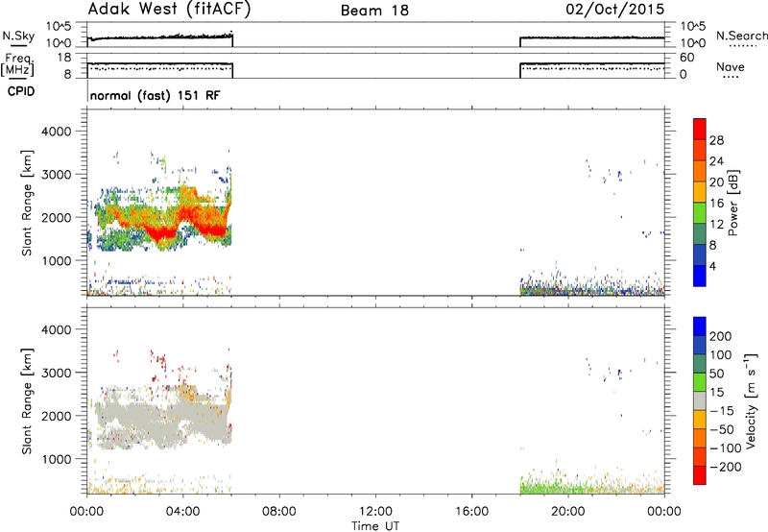Click the "Velocity [m s⁻¹]" color bar title

tap(750, 400)
